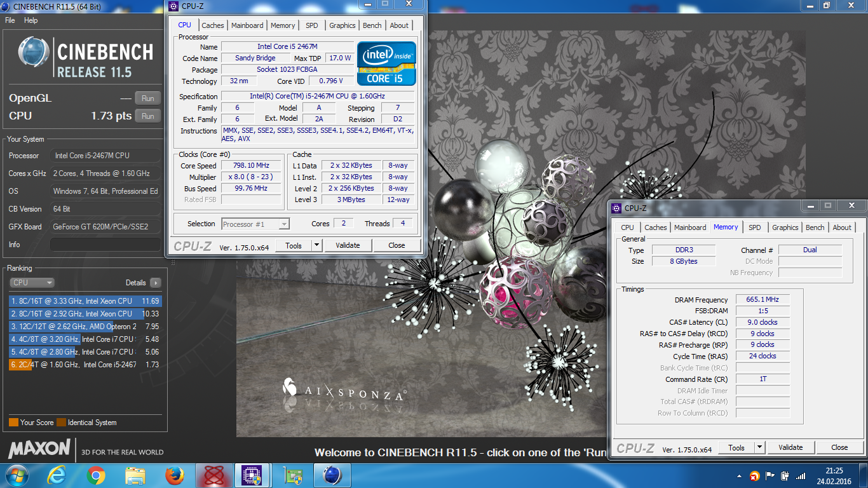Click the brown Identical System legend swatch

[61, 423]
